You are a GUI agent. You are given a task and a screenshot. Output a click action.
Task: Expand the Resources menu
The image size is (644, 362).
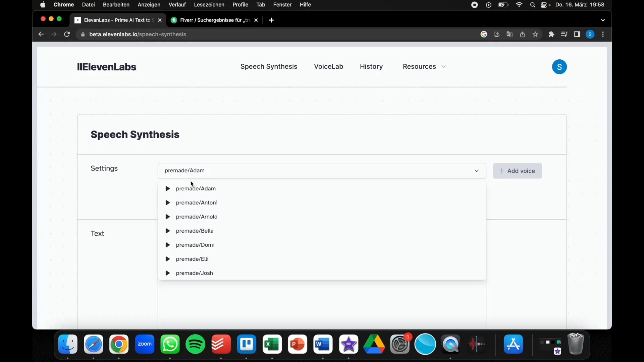[422, 66]
